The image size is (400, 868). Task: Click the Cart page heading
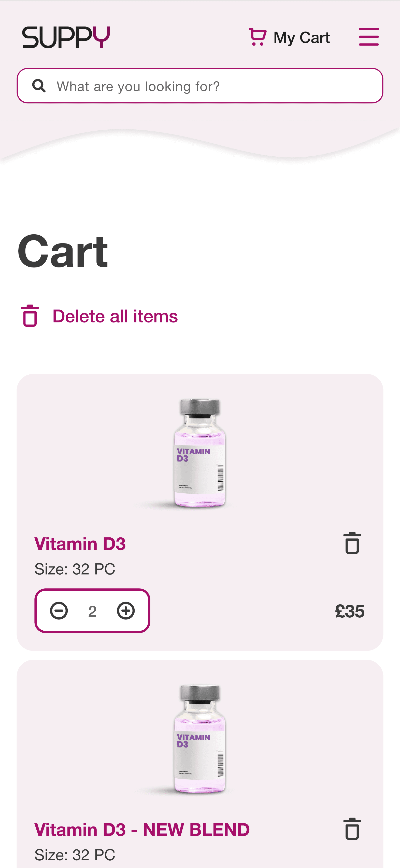pyautogui.click(x=63, y=251)
